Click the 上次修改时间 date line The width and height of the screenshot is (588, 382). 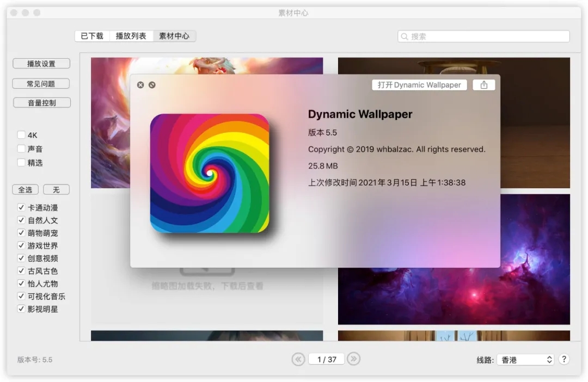point(387,182)
